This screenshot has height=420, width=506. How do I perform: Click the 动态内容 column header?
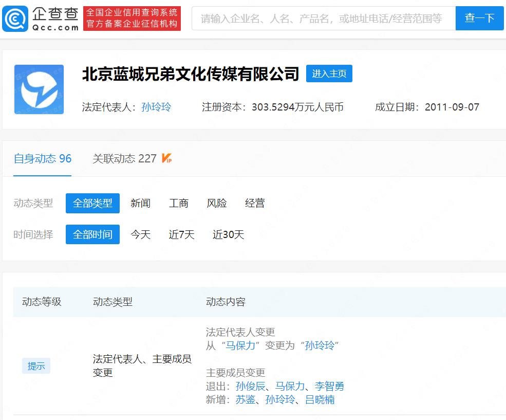pos(226,302)
